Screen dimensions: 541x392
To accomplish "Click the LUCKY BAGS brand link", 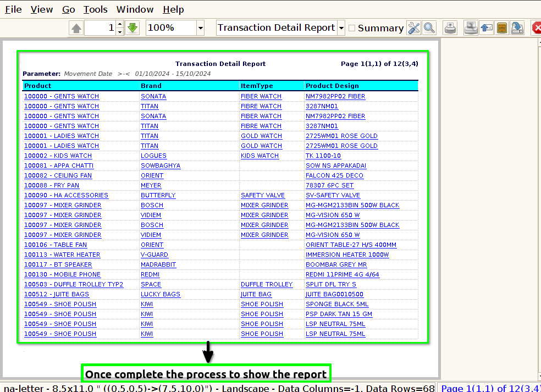I will tap(161, 294).
